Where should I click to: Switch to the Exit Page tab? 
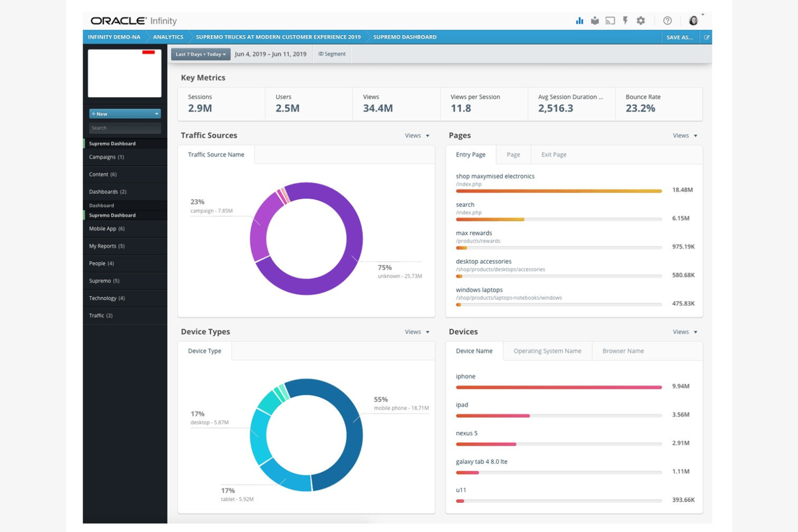click(x=554, y=155)
